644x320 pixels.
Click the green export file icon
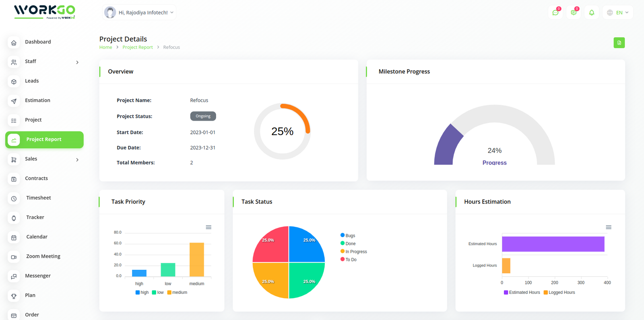point(619,43)
